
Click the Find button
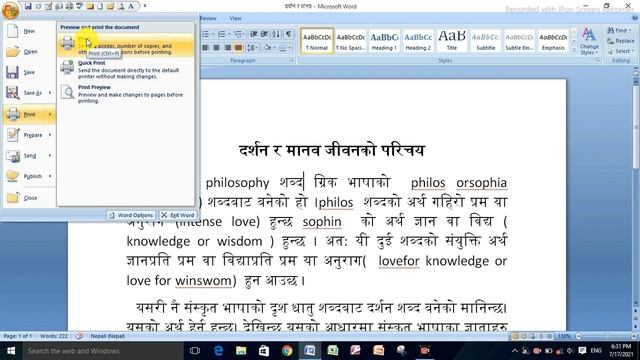[x=619, y=30]
